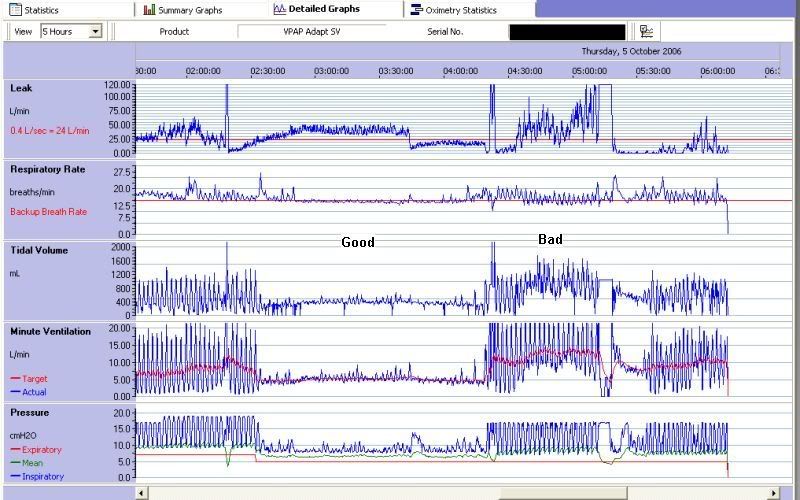Click the Product label

point(174,32)
